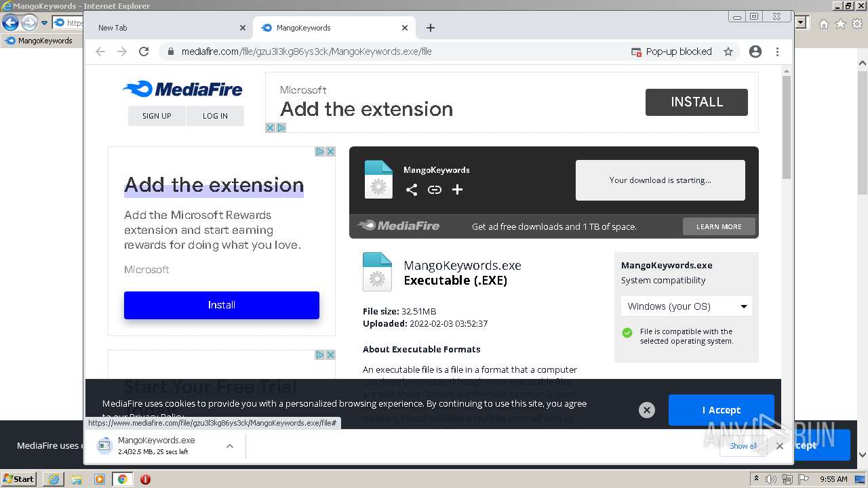868x488 pixels.
Task: Open Internet Explorer address dropdown arrow
Action: pos(802,22)
